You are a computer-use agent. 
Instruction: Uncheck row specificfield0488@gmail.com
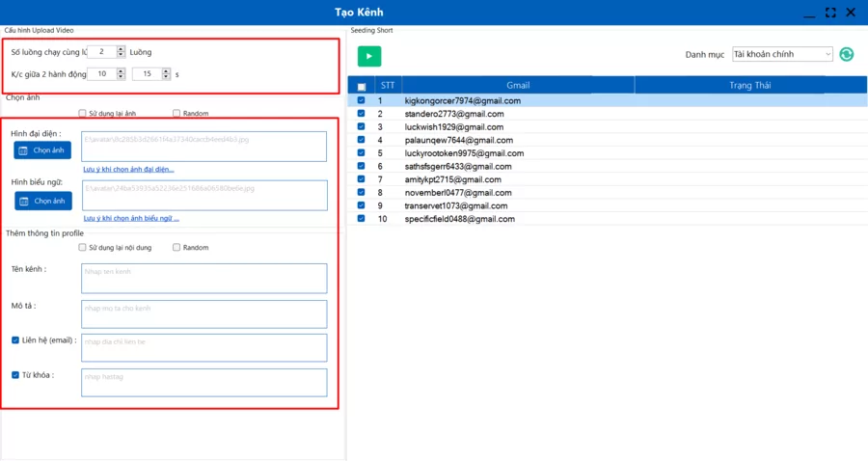(361, 219)
